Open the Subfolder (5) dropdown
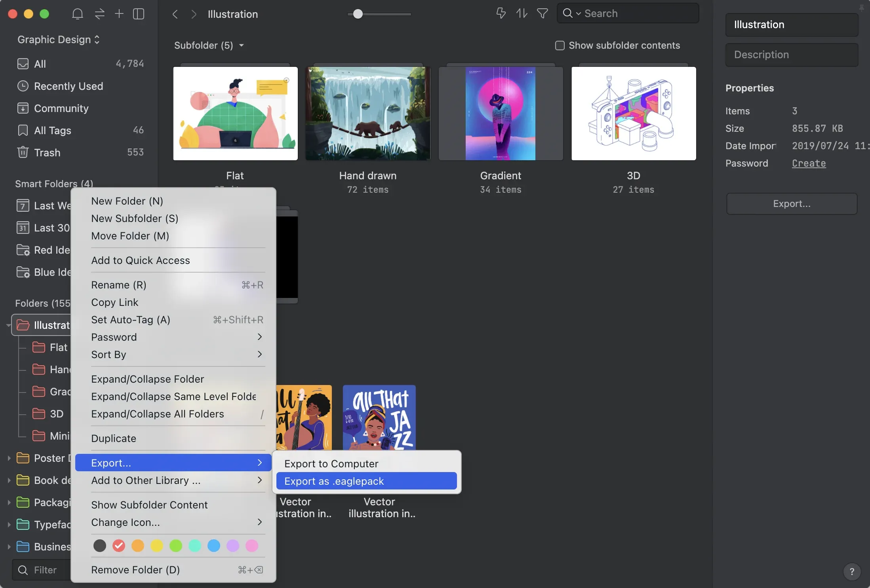Viewport: 870px width, 588px height. point(209,46)
